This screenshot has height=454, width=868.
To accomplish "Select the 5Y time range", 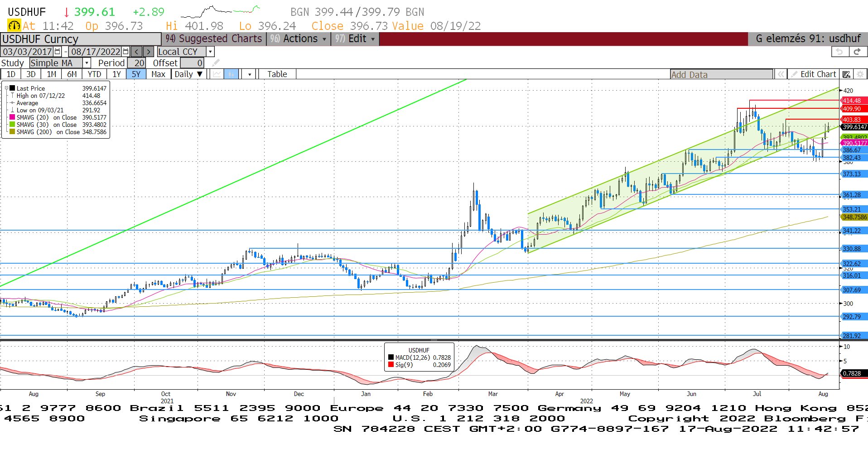I will tap(136, 74).
